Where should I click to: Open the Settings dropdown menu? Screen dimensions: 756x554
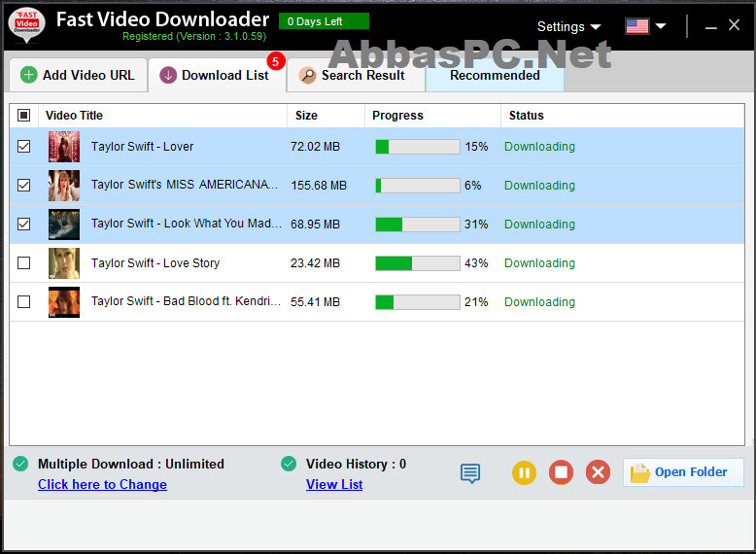tap(568, 26)
